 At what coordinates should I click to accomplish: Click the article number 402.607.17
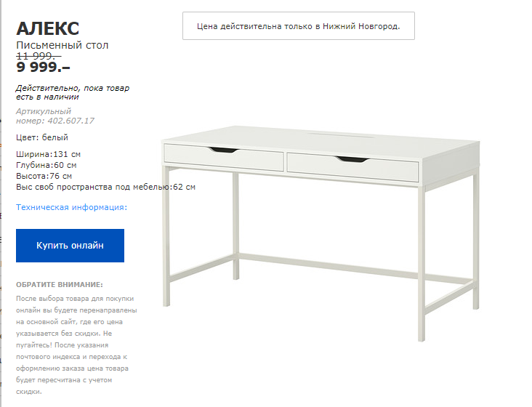[71, 121]
